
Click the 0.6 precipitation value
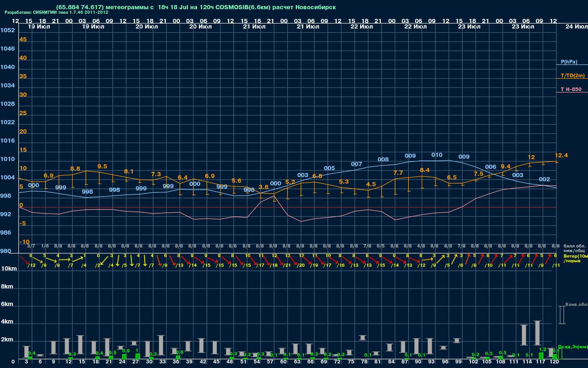coord(180,352)
